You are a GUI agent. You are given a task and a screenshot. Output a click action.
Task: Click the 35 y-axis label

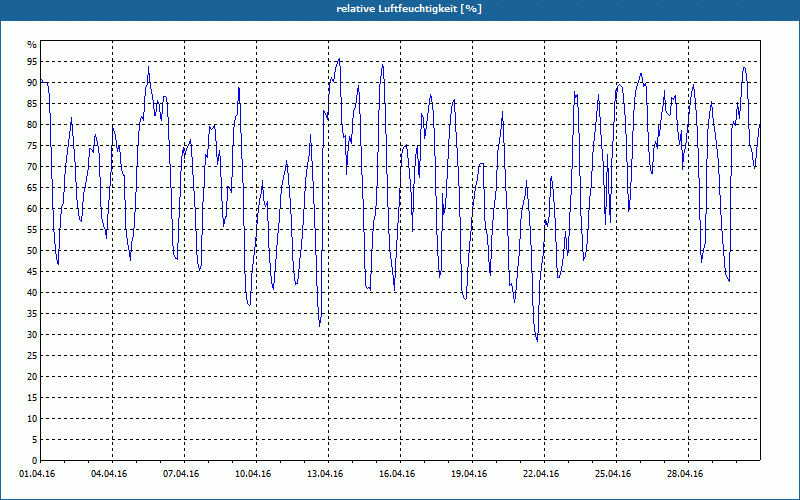coord(32,314)
